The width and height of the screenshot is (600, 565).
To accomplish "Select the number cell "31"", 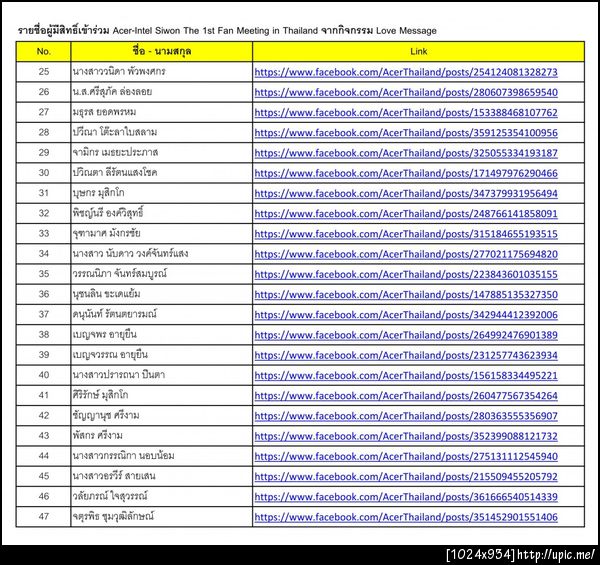I will [x=44, y=193].
